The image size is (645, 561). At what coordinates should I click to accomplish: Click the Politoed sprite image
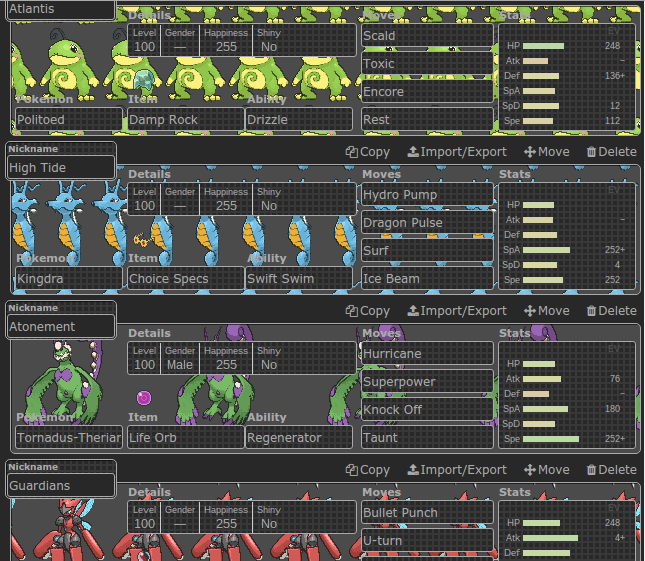(x=68, y=64)
